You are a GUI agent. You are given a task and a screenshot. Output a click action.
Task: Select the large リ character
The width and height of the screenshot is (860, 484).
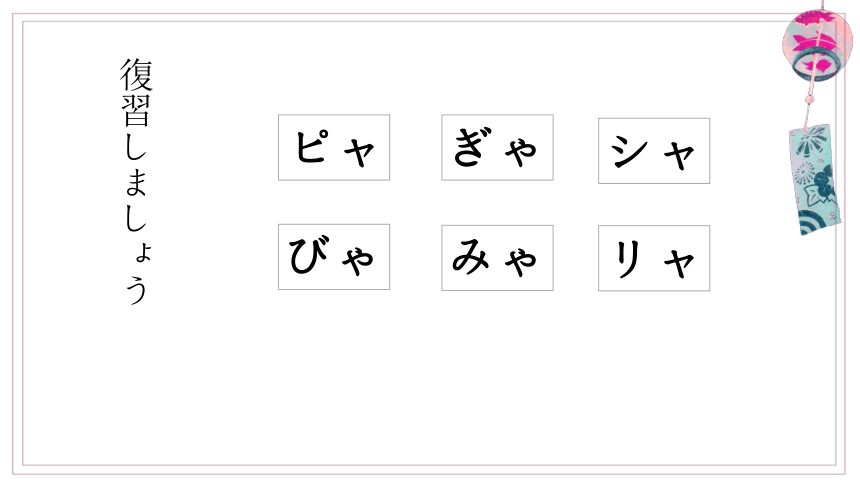[x=628, y=259]
